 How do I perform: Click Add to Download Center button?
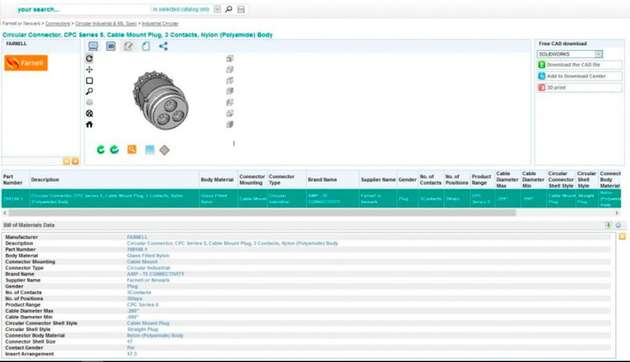pos(580,76)
